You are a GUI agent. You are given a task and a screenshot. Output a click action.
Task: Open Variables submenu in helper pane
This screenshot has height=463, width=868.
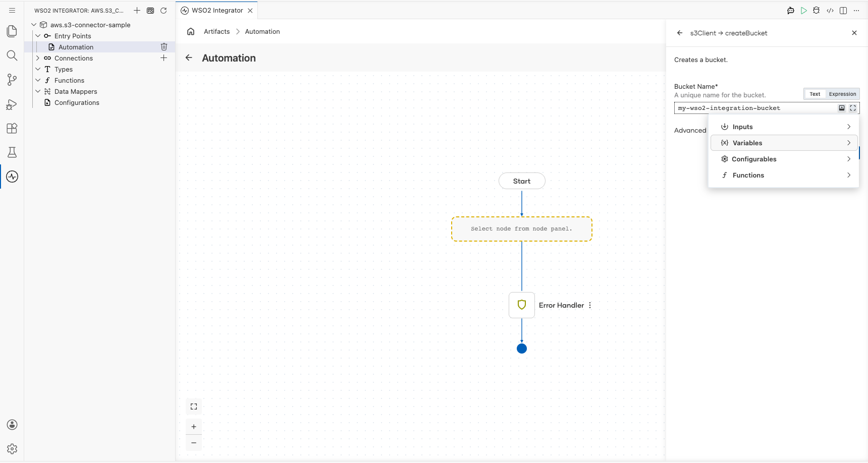(x=784, y=143)
